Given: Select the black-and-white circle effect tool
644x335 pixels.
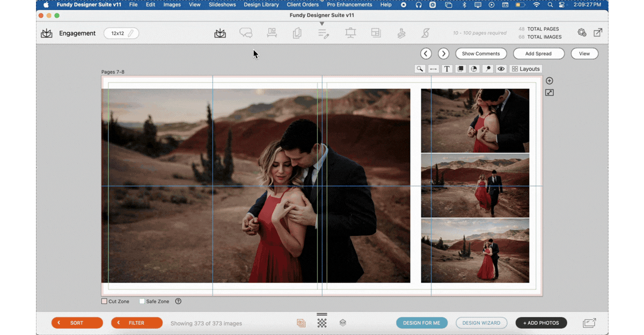Looking at the screenshot, I should point(474,69).
